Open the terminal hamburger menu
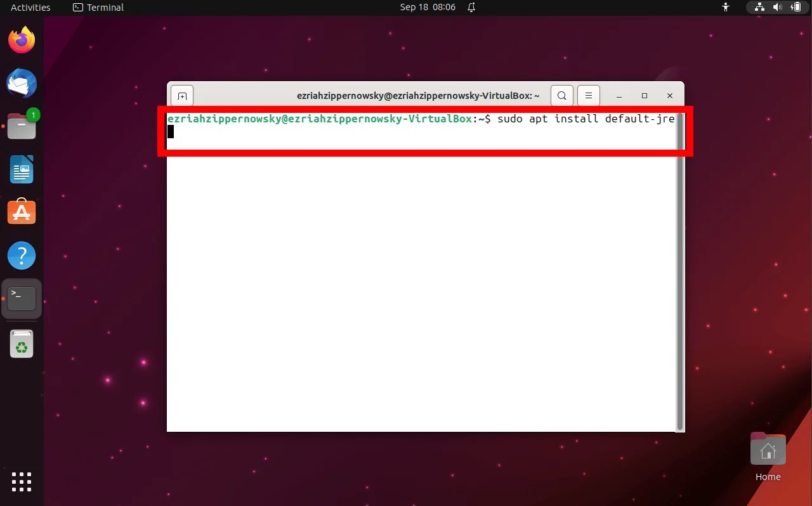The height and width of the screenshot is (506, 812). 588,95
